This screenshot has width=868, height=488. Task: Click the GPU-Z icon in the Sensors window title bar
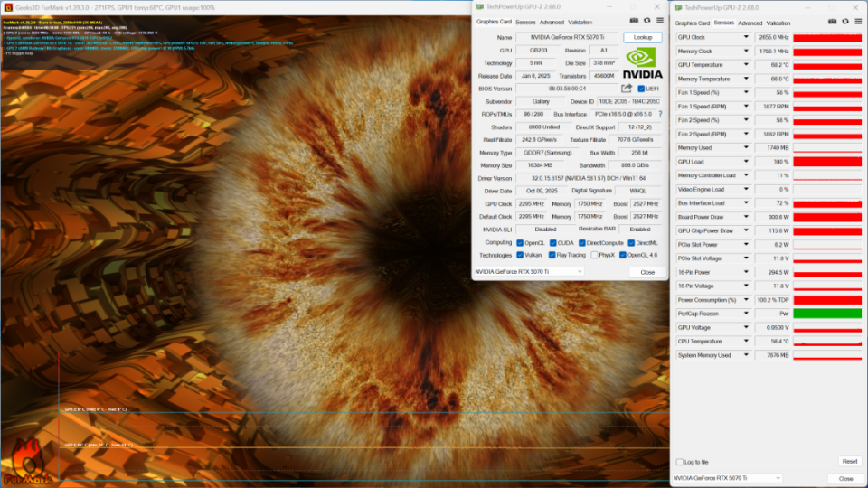[x=678, y=8]
